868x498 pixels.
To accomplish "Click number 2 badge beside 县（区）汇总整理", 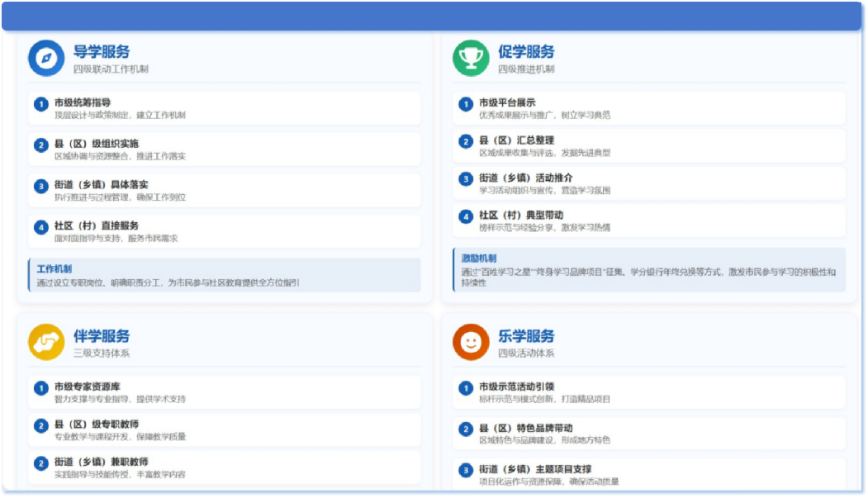I will 466,141.
